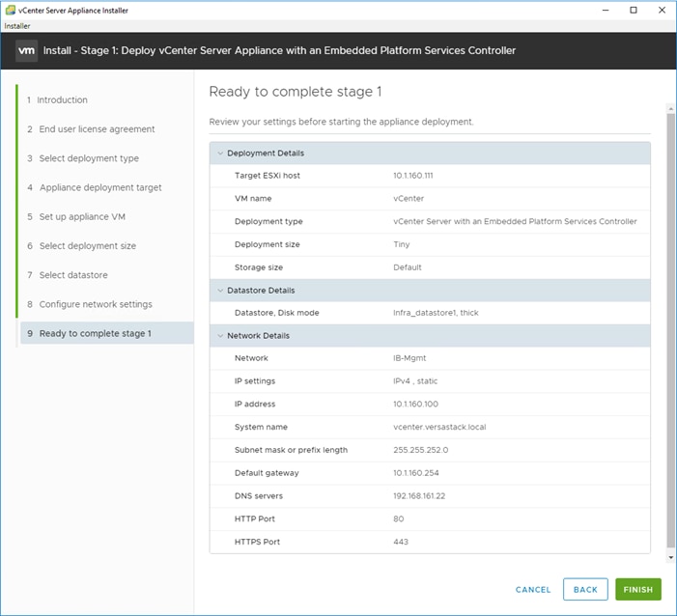Select step 9 Ready to complete stage 1

tap(106, 333)
